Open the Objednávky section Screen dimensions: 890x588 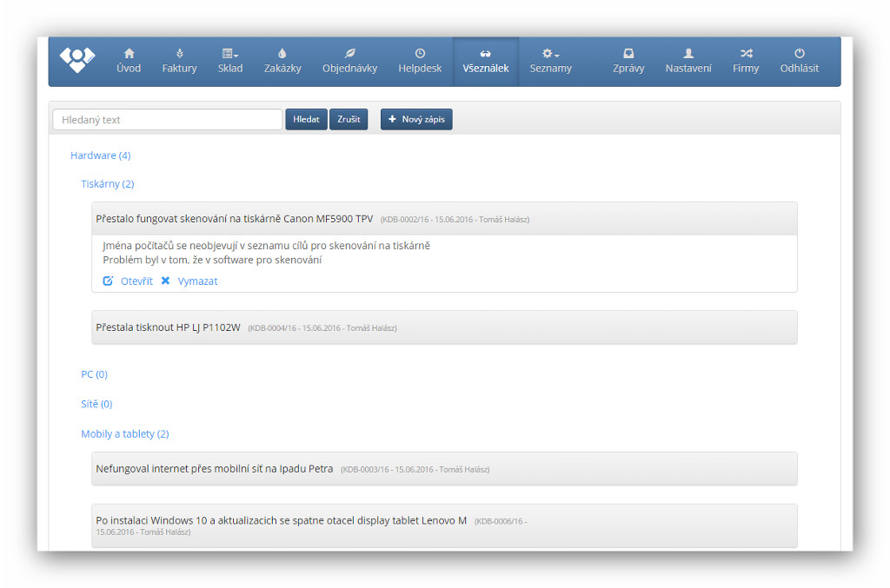pyautogui.click(x=349, y=61)
